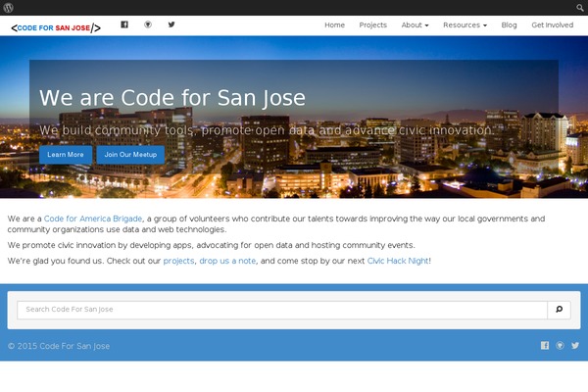The image size is (588, 392).
Task: Click the 'We build community tools' tagline
Action: pos(267,130)
